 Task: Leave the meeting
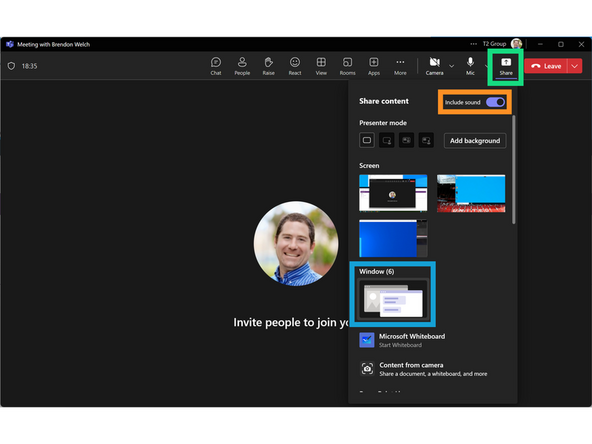pos(546,66)
